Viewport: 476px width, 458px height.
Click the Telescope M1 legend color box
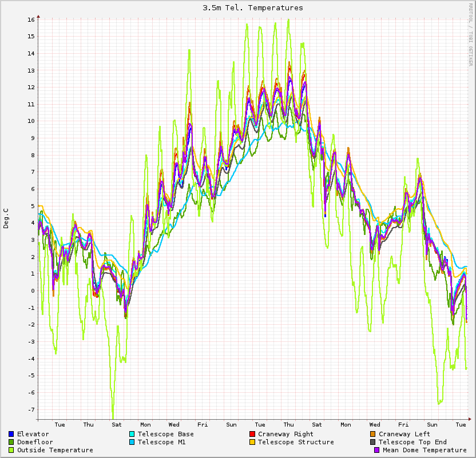coord(132,442)
